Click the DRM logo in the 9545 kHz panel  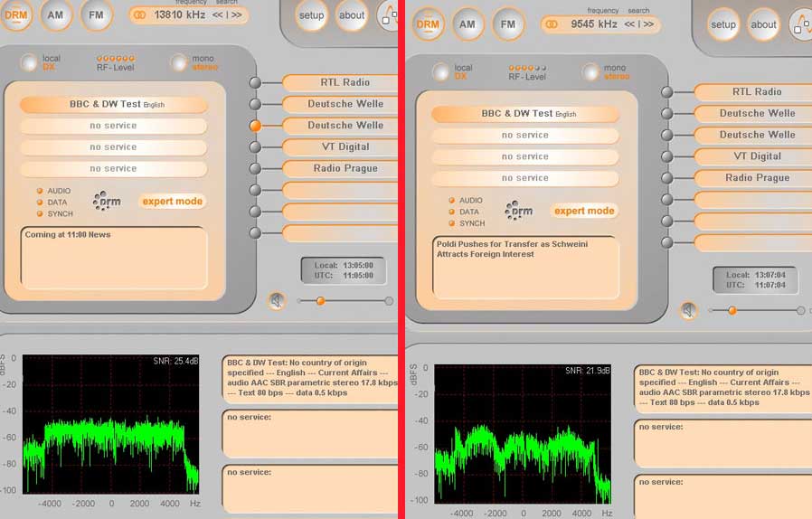(519, 211)
